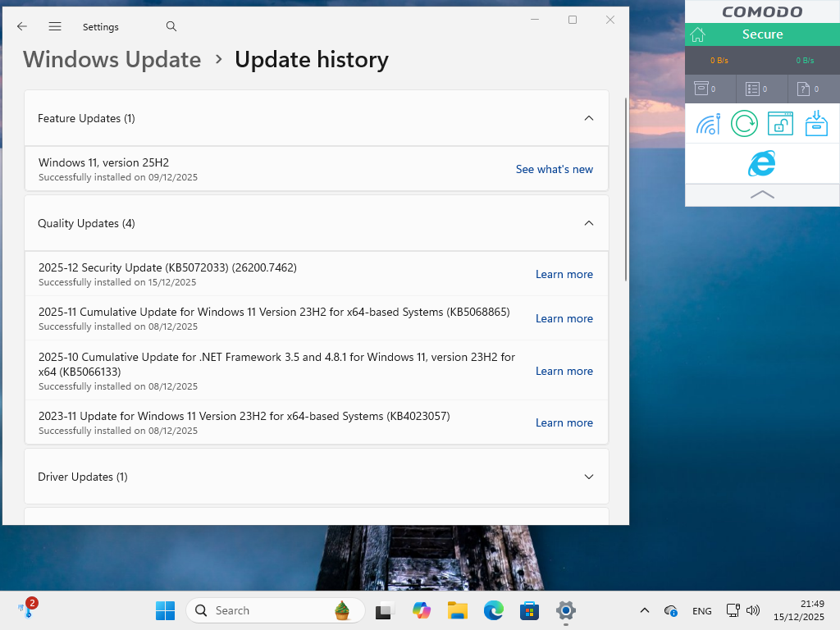The image size is (840, 630).
Task: Collapse the Feature Updates section
Action: click(x=588, y=118)
